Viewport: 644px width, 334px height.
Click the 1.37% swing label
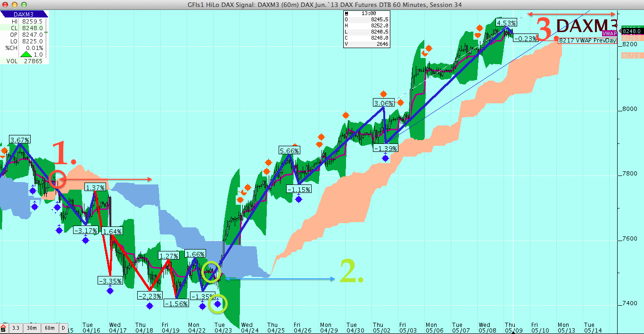click(95, 187)
